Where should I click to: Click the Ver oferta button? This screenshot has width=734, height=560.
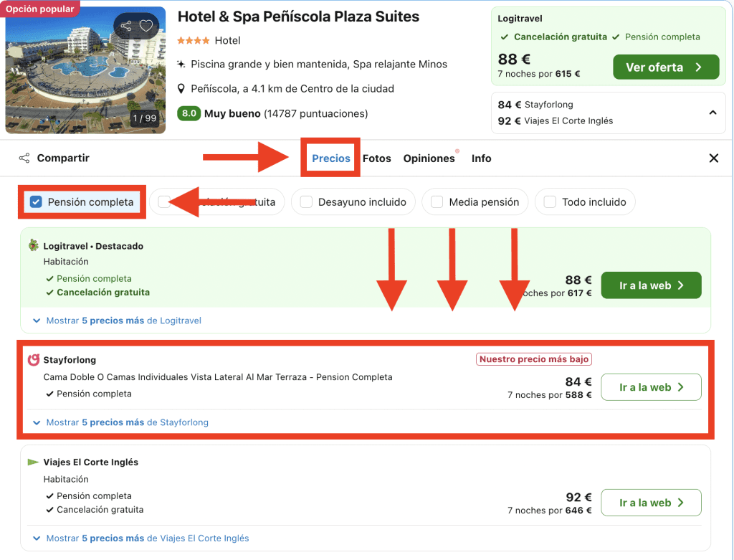coord(665,67)
